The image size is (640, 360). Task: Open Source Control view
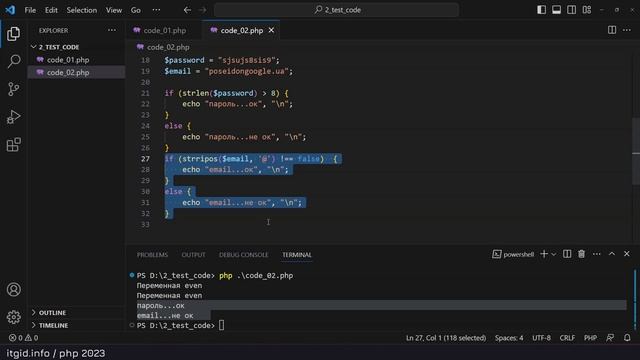13,89
